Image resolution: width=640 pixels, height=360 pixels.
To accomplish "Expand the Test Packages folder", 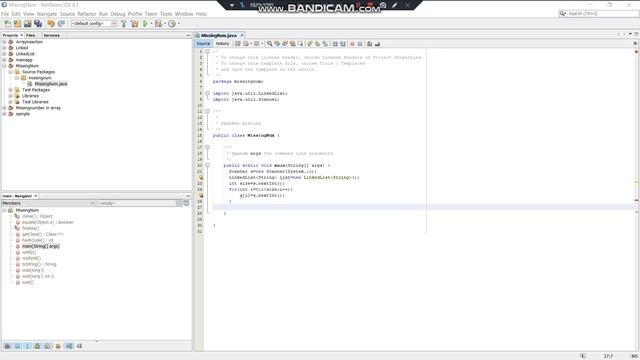I will pos(11,90).
